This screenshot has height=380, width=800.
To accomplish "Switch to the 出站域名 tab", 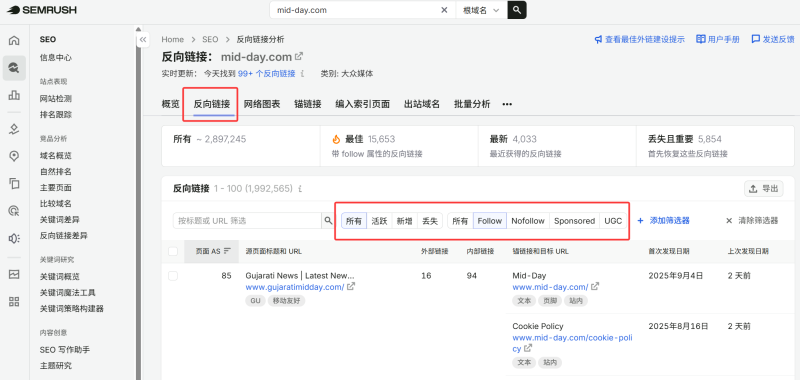I will tap(422, 104).
